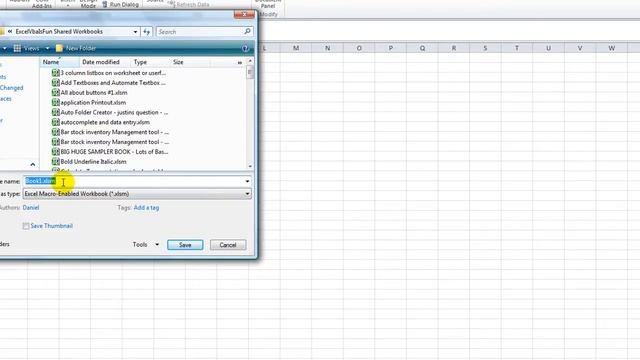This screenshot has height=360, width=640.
Task: Select Excel column S header
Action: tap(485, 48)
